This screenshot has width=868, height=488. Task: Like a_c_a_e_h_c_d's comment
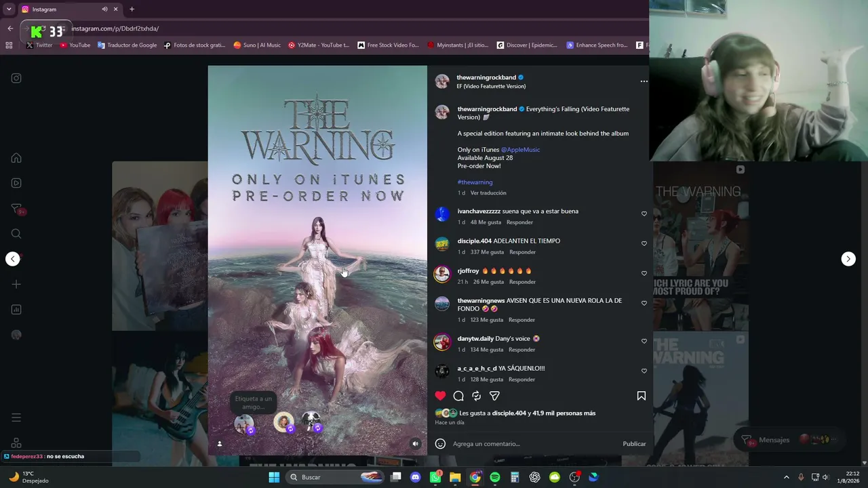pos(644,371)
